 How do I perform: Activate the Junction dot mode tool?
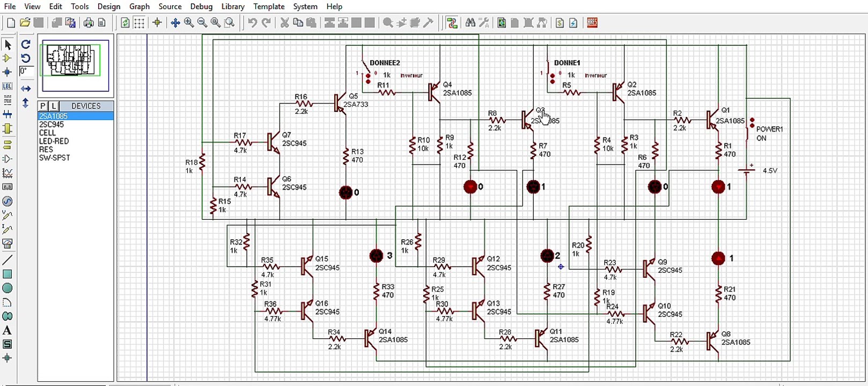point(8,72)
